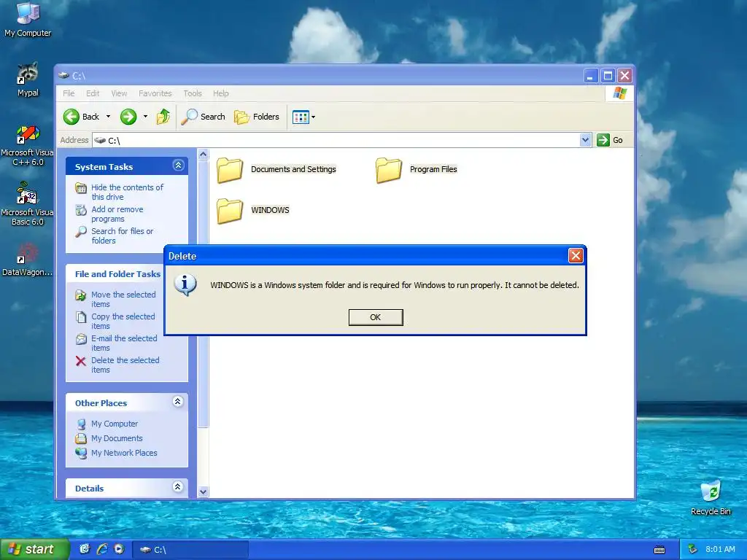Collapse the Details panel
747x560 pixels.
pyautogui.click(x=178, y=486)
